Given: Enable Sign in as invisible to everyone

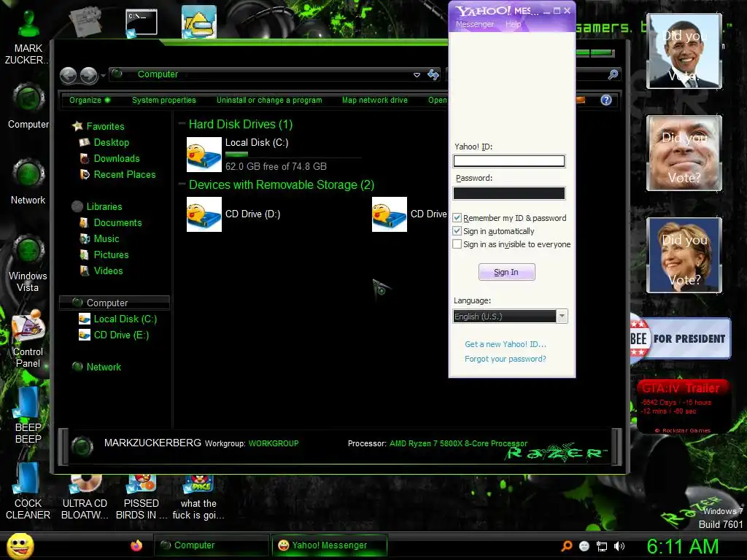Looking at the screenshot, I should tap(457, 244).
